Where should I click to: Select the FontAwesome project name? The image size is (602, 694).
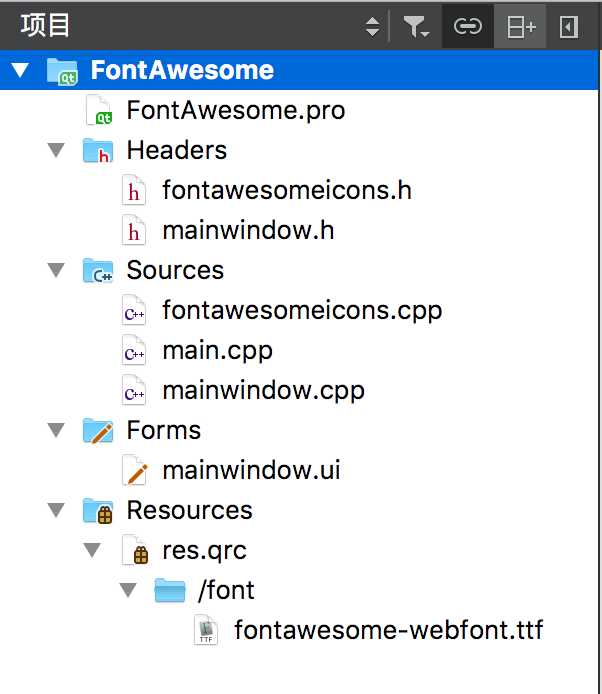182,70
